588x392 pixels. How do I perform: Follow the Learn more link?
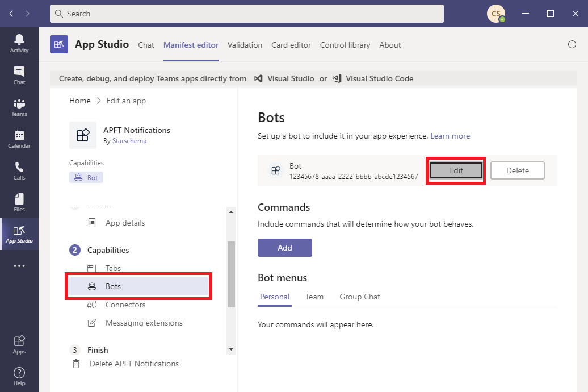(x=450, y=136)
